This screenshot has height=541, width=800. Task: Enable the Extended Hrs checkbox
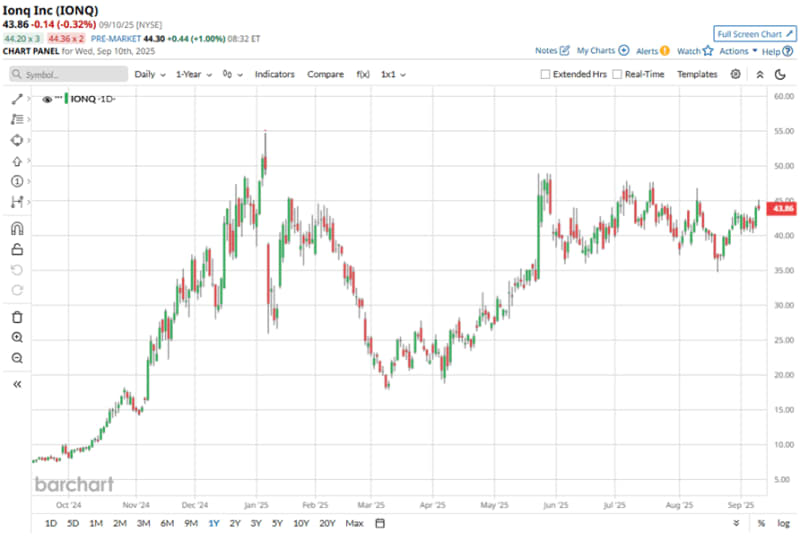(545, 74)
